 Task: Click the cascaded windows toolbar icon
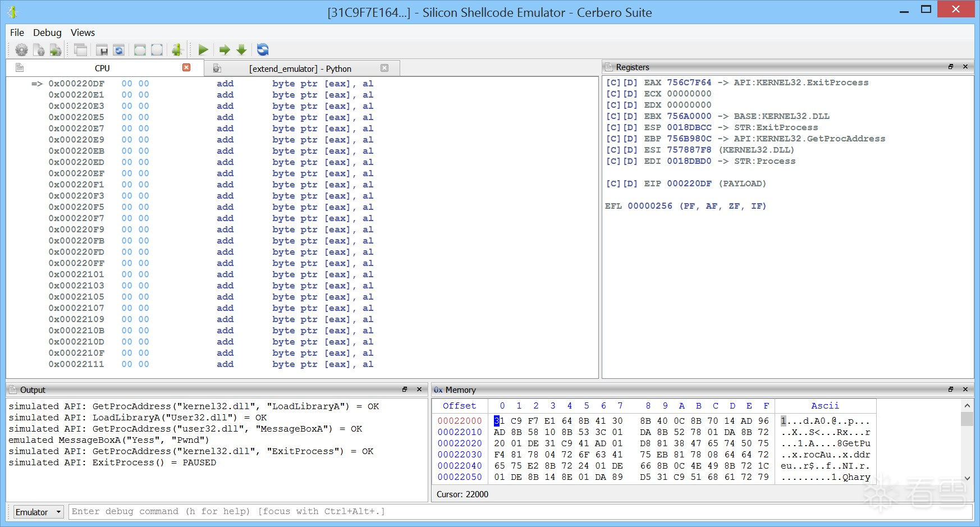[x=81, y=50]
